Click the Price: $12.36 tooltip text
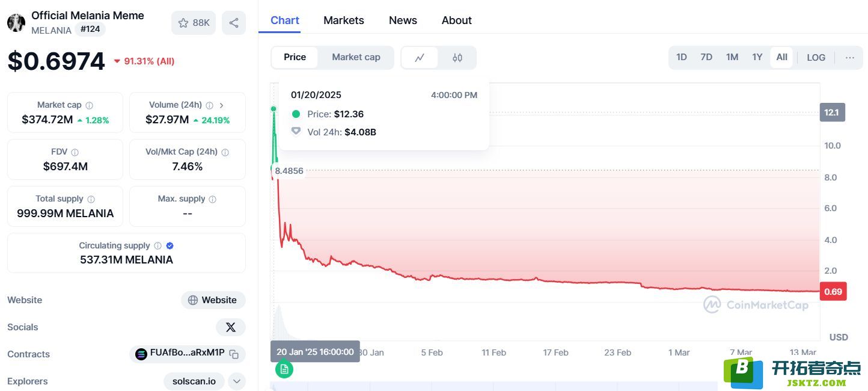This screenshot has width=868, height=391. [335, 114]
